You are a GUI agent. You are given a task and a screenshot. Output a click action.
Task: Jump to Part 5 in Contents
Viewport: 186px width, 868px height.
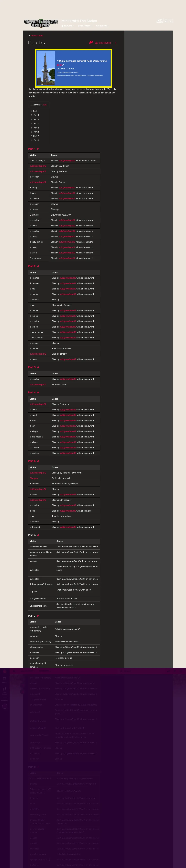pos(36,128)
